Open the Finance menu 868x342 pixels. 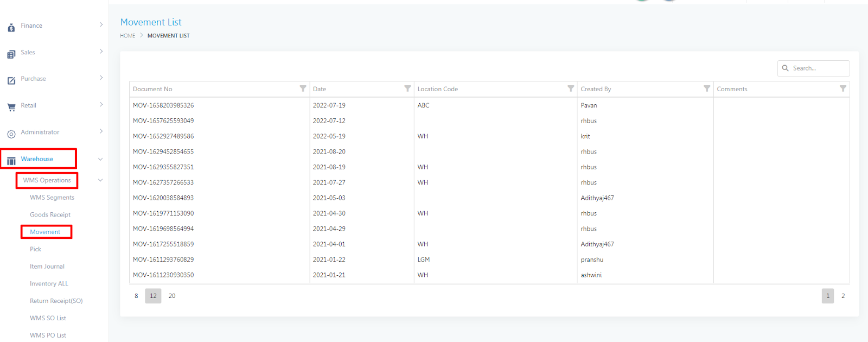click(x=31, y=26)
